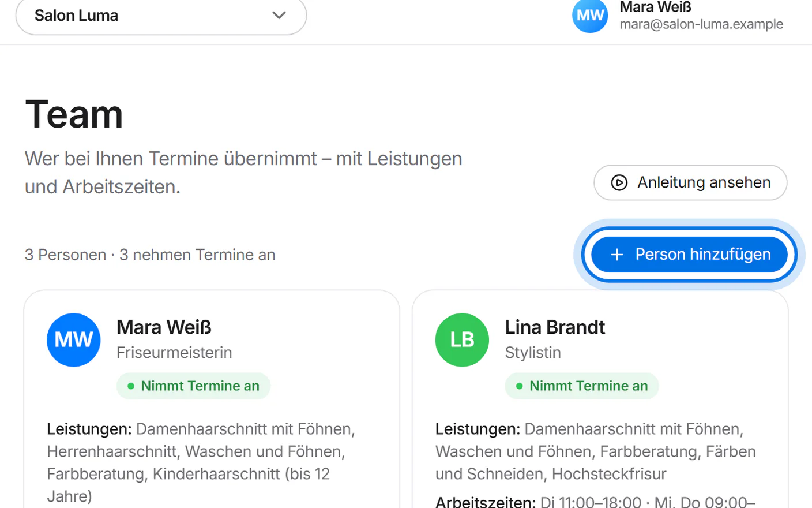Click Lina Brandt's Nimmt Termine an badge
The width and height of the screenshot is (812, 508).
(582, 386)
